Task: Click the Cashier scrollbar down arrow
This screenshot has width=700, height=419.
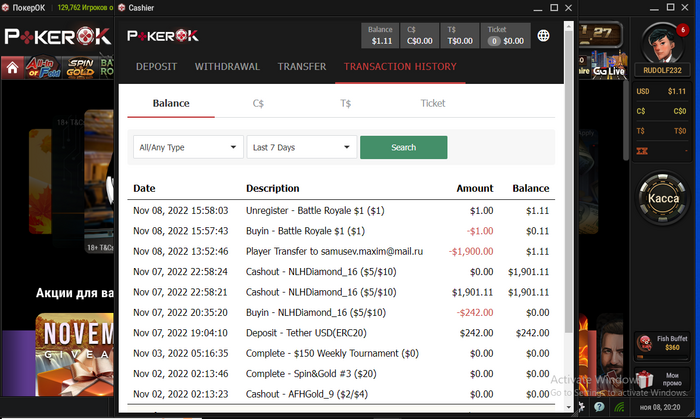Action: [x=569, y=407]
